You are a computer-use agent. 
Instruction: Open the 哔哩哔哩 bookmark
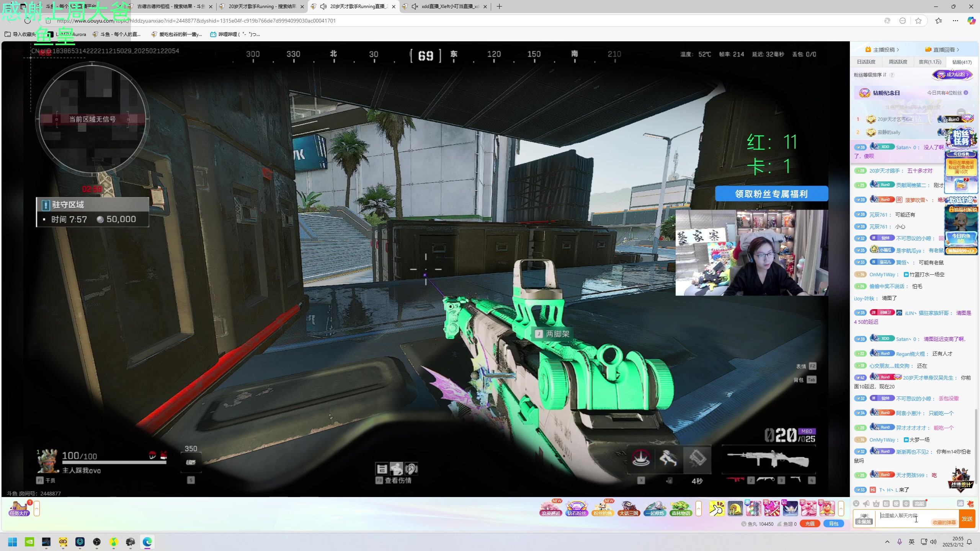(x=235, y=34)
